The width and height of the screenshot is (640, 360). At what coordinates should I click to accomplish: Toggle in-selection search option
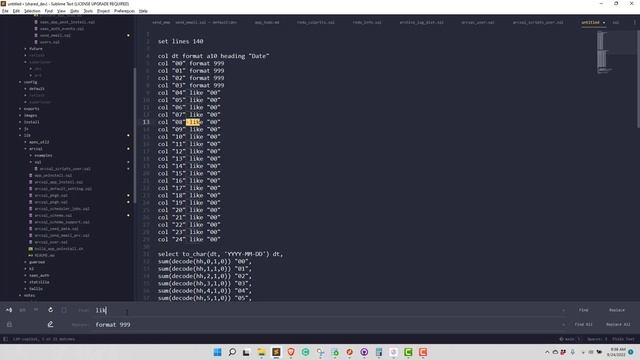[64, 310]
